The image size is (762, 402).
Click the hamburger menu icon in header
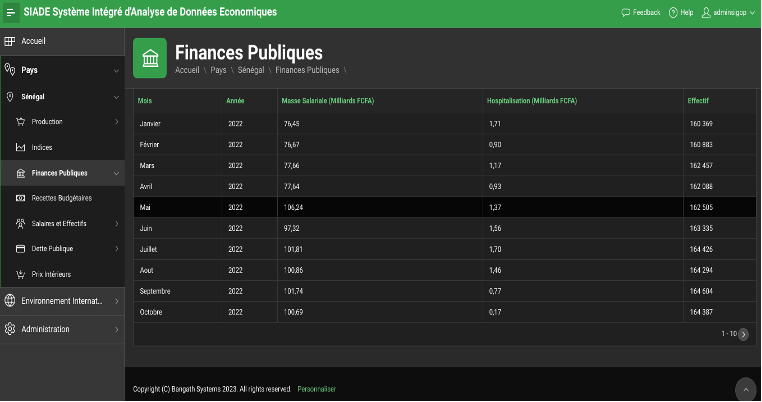10,12
